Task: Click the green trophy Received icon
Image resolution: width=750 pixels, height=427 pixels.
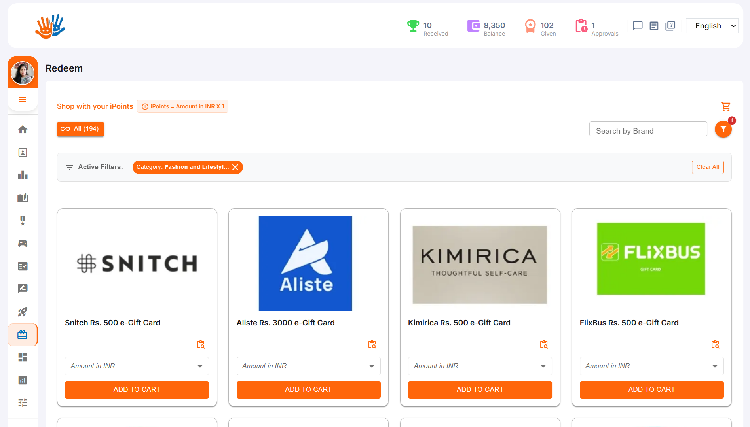Action: 413,26
